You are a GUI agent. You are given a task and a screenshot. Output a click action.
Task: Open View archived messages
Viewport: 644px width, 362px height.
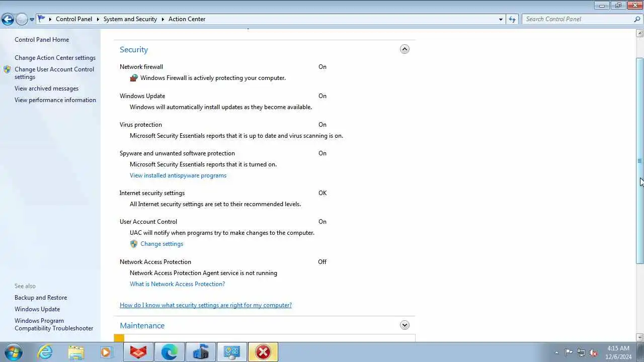coord(46,88)
